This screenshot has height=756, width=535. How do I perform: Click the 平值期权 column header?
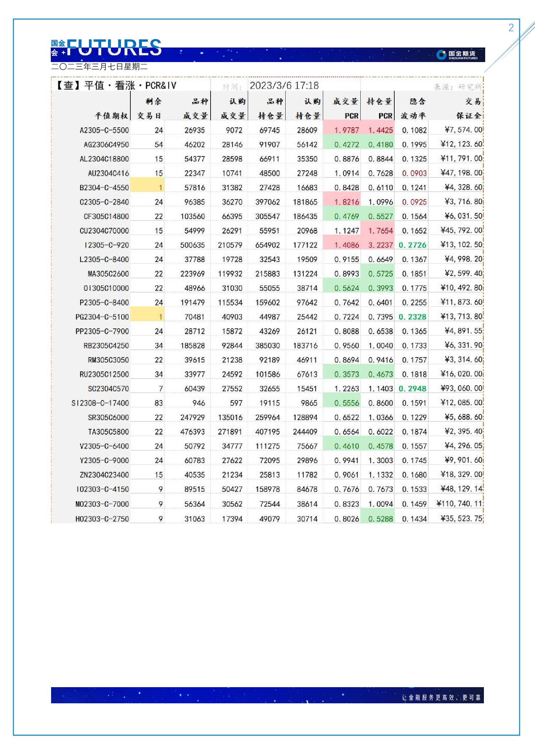pyautogui.click(x=111, y=116)
